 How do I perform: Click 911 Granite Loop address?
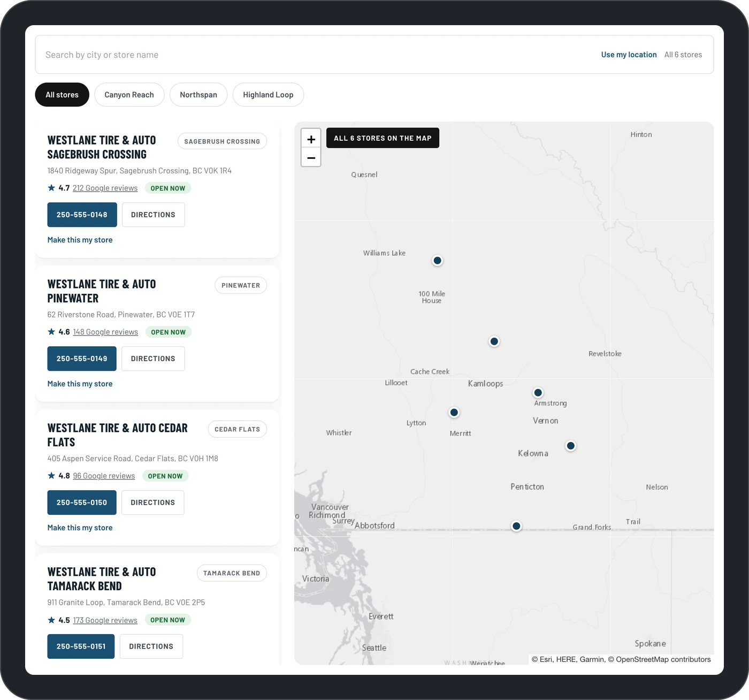pos(126,602)
